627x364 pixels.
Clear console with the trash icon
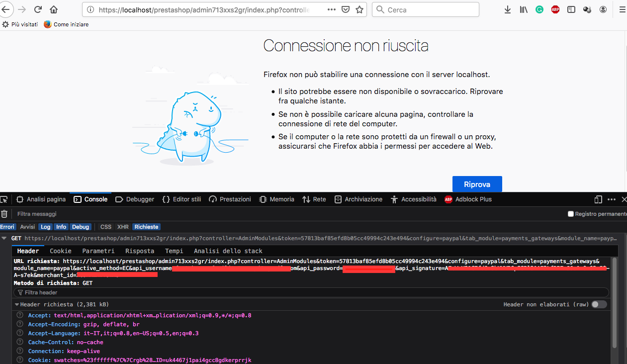click(x=4, y=214)
